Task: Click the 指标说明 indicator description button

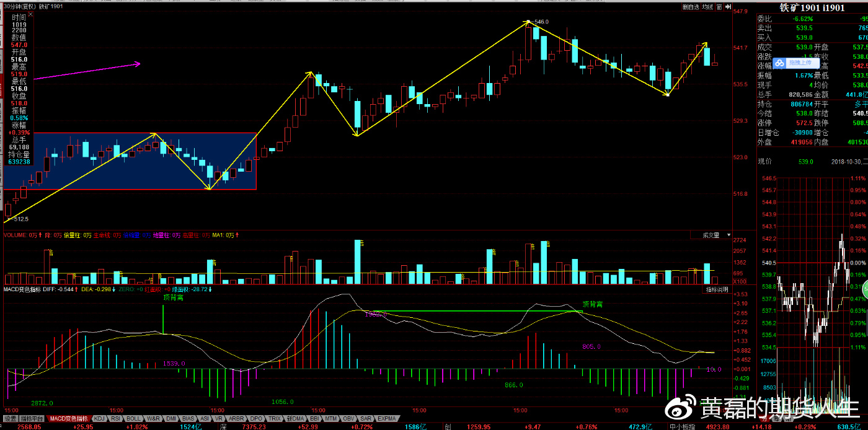Action: point(717,289)
